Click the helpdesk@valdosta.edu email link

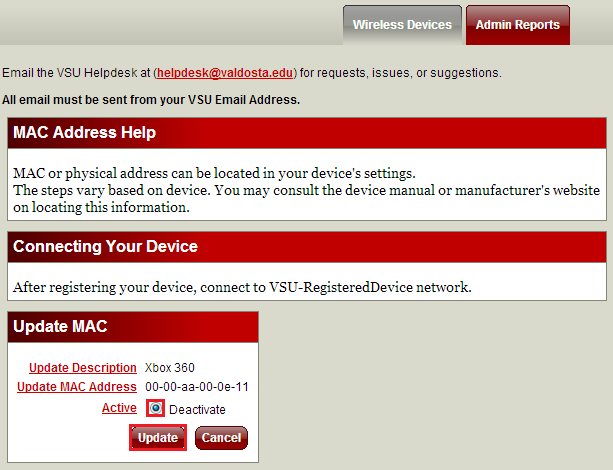coord(225,73)
